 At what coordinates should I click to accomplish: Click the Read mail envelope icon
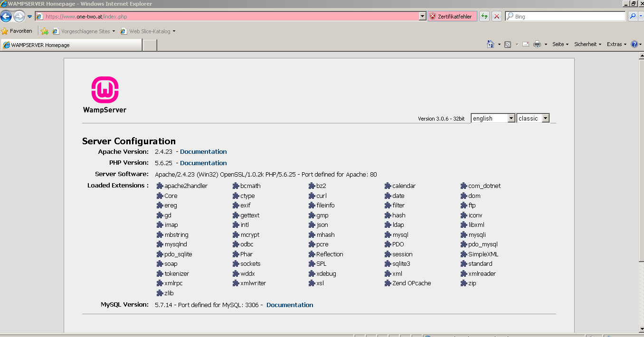(526, 44)
